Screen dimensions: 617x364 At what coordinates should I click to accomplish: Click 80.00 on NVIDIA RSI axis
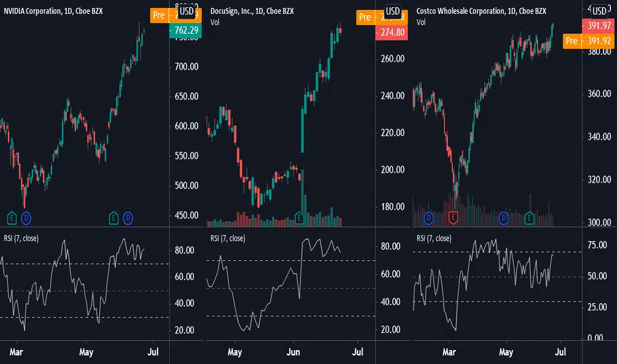tap(184, 250)
